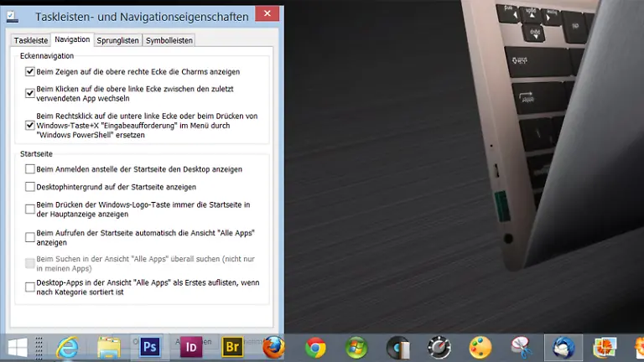The width and height of the screenshot is (644, 362).
Task: Uncheck the Windows PowerShell replacement option
Action: pos(30,125)
